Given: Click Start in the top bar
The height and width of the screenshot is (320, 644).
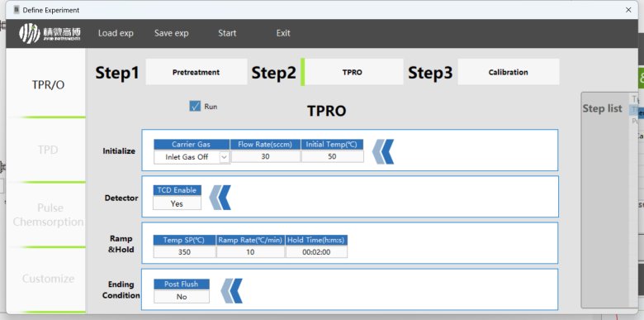Looking at the screenshot, I should (227, 33).
